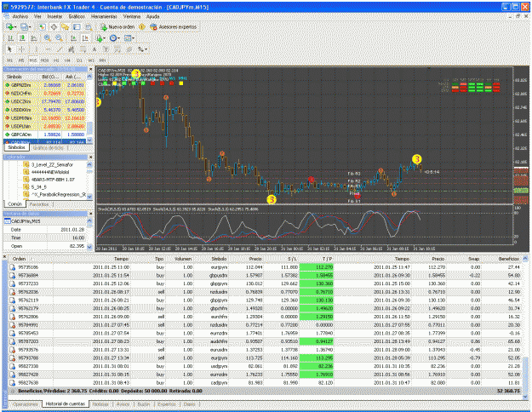Select order 95735186 row
The width and height of the screenshot is (532, 412).
pos(265,267)
